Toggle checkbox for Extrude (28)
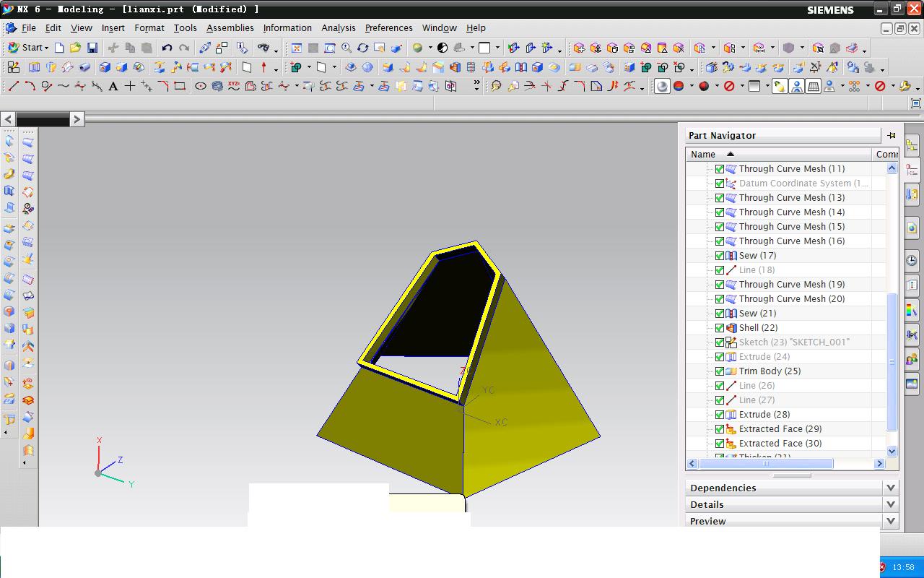924x578 pixels. tap(720, 415)
